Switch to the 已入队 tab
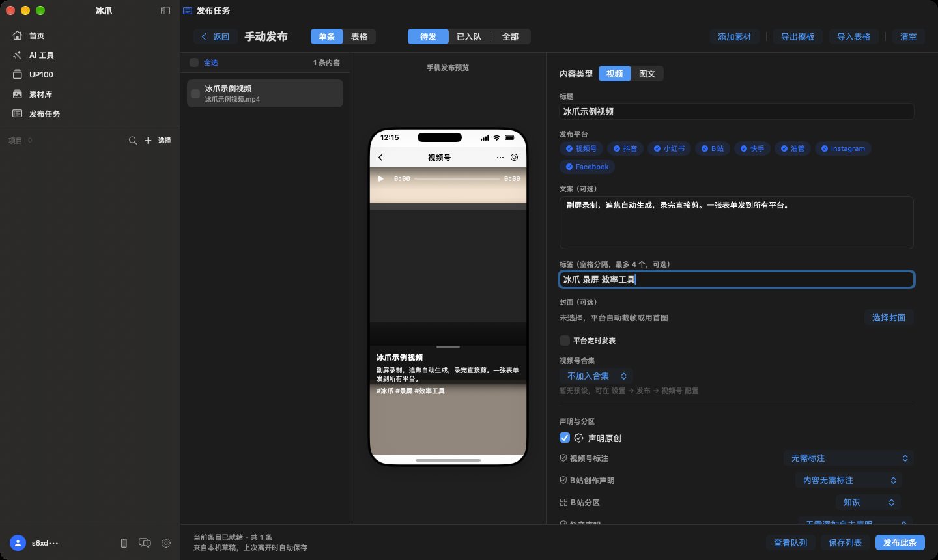The image size is (938, 560). pyautogui.click(x=469, y=36)
